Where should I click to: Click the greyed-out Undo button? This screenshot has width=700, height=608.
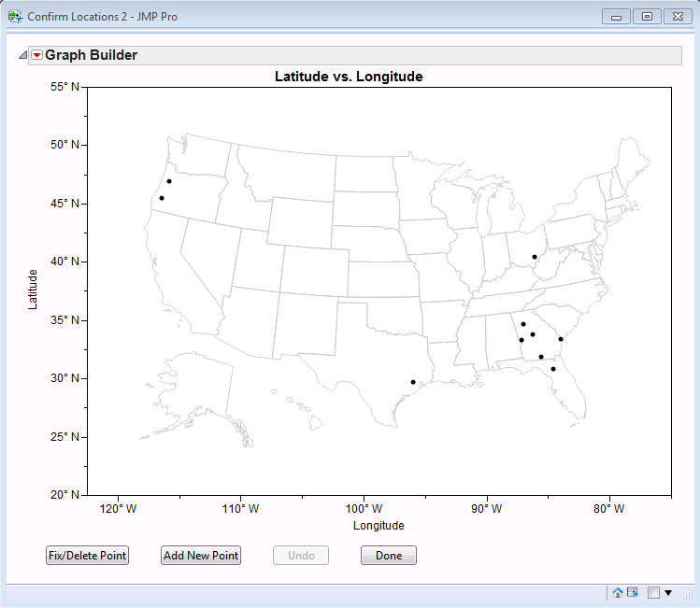(301, 556)
